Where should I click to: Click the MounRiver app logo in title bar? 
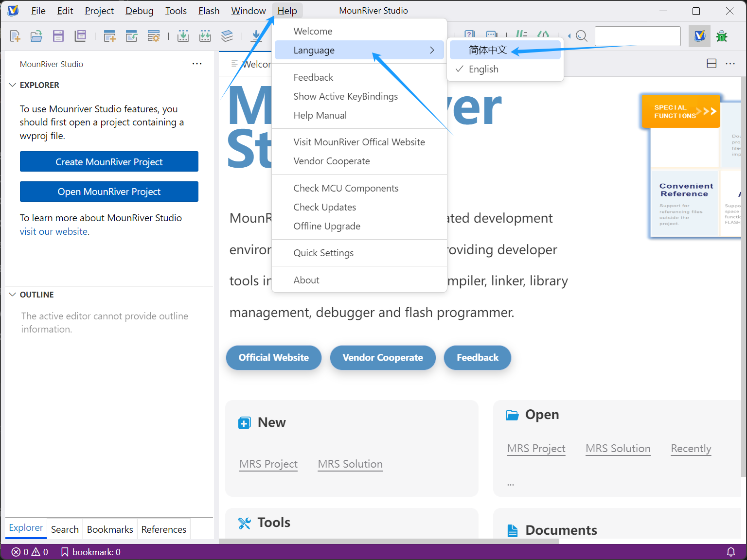point(13,10)
